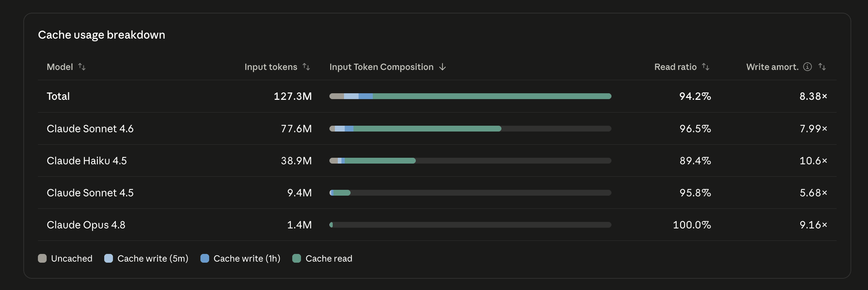The image size is (868, 290).
Task: Sort by Input tokens arrows icon
Action: click(x=306, y=67)
